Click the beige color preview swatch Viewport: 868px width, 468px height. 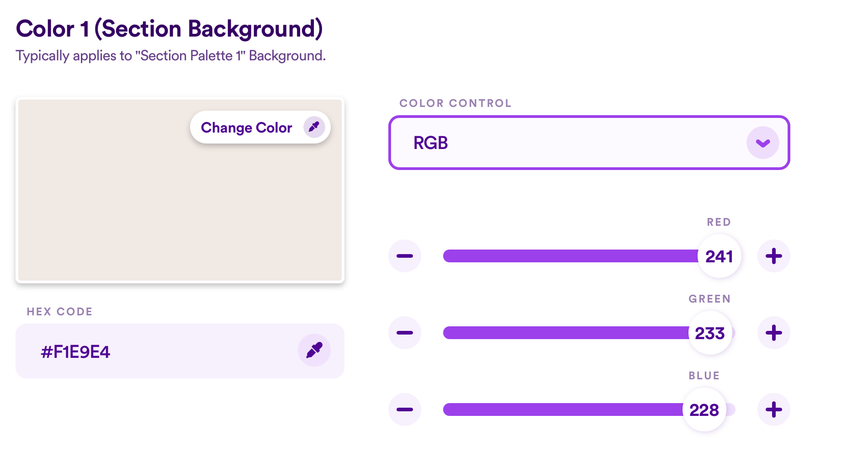[180, 190]
